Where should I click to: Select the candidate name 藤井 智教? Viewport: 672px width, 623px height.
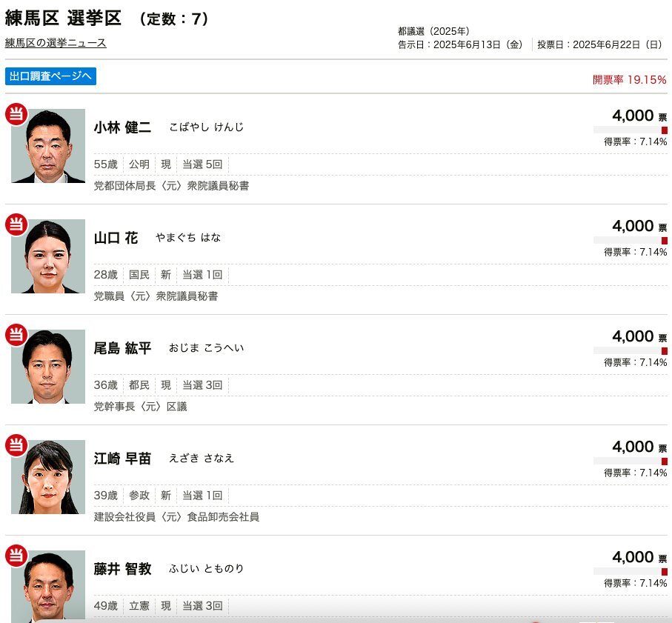tap(122, 569)
